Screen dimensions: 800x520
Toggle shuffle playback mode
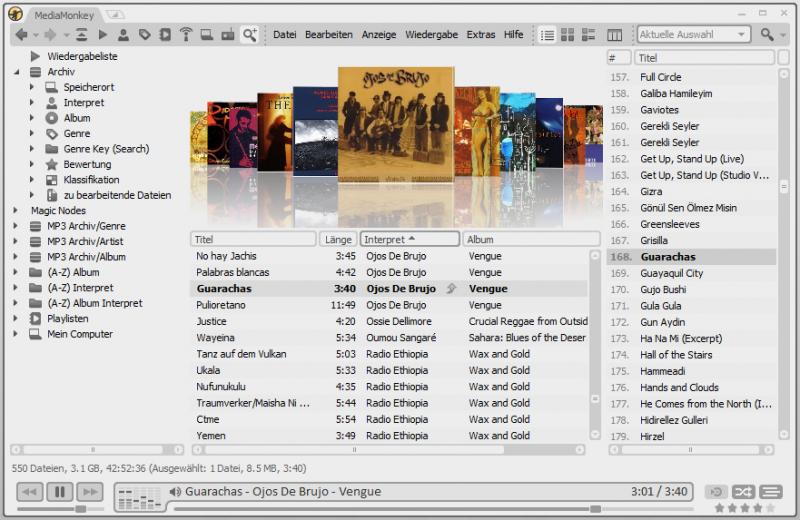743,491
